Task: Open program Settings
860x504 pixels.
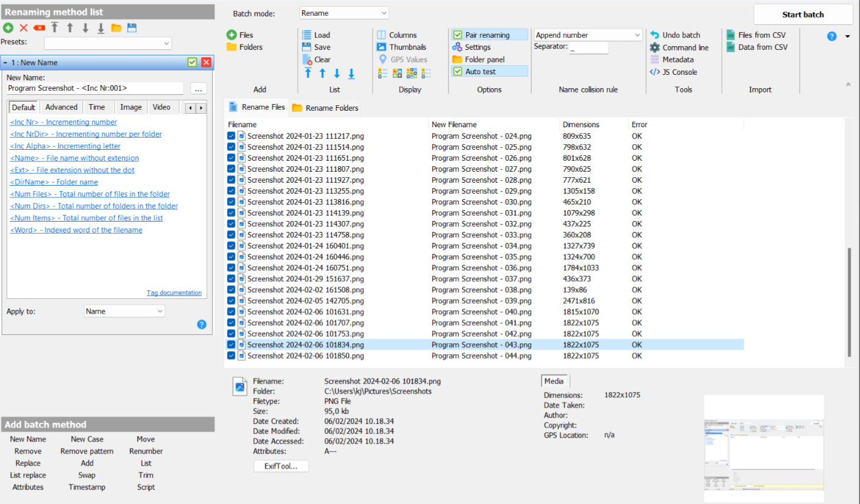Action: [471, 47]
